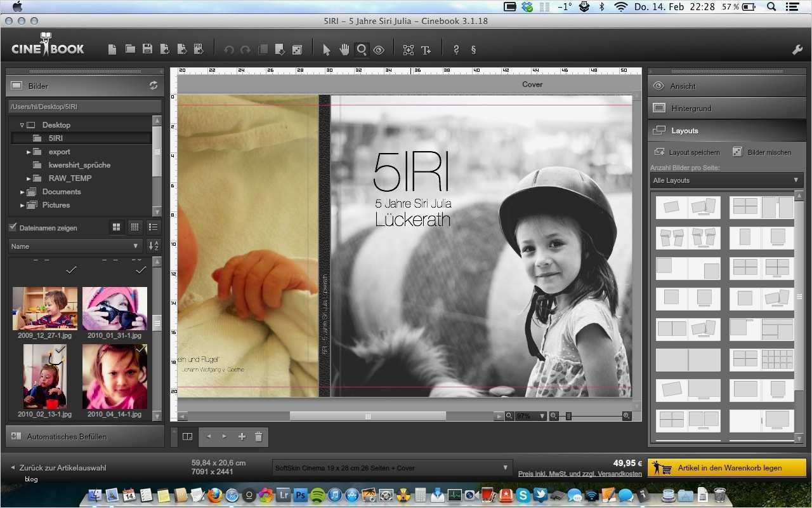
Task: Add a text box with T+ tool
Action: click(426, 50)
